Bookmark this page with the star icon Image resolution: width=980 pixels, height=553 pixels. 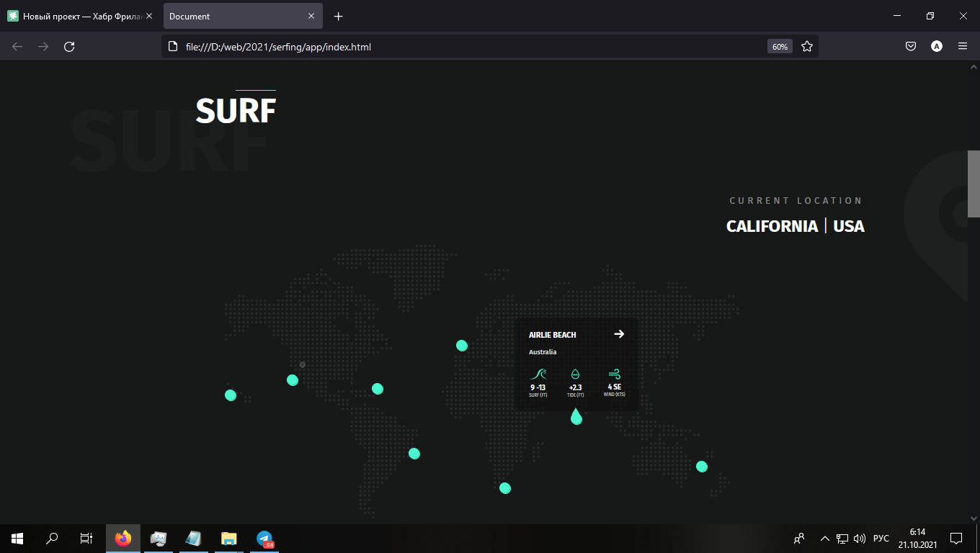coord(807,47)
